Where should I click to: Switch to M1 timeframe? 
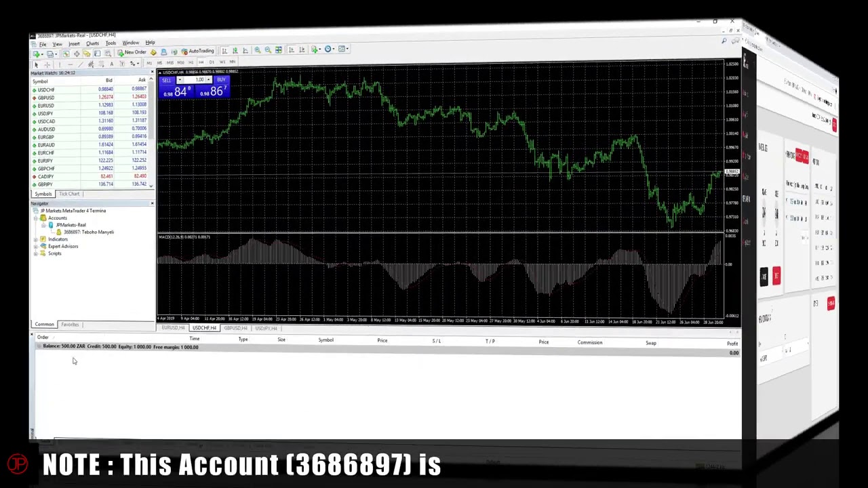[149, 63]
